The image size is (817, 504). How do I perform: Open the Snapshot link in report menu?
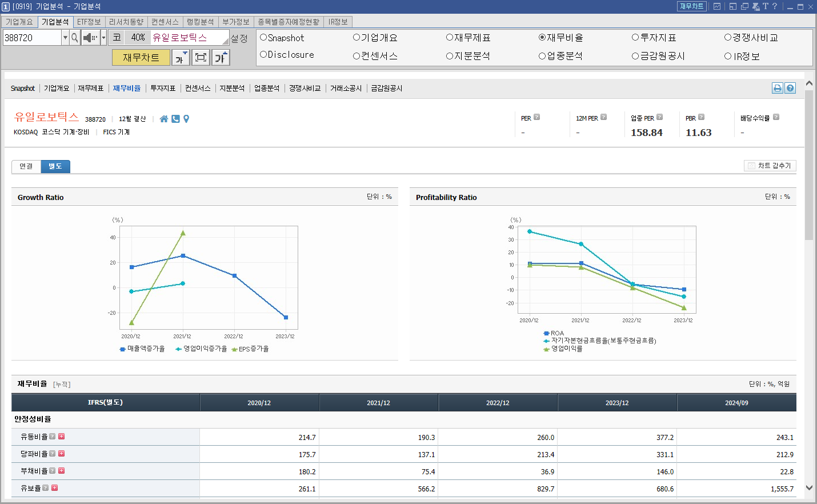[23, 88]
